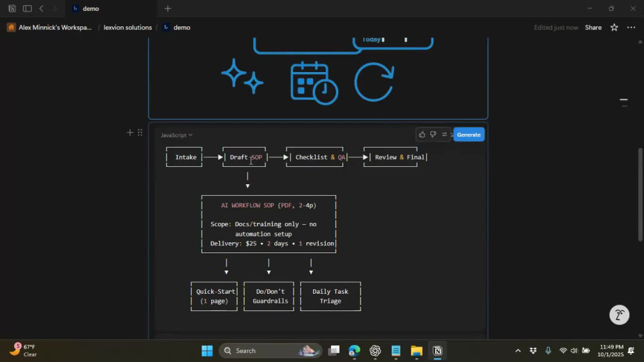Click the sparkle stars icon in the image
Viewport: 644px width, 362px height.
point(242,77)
